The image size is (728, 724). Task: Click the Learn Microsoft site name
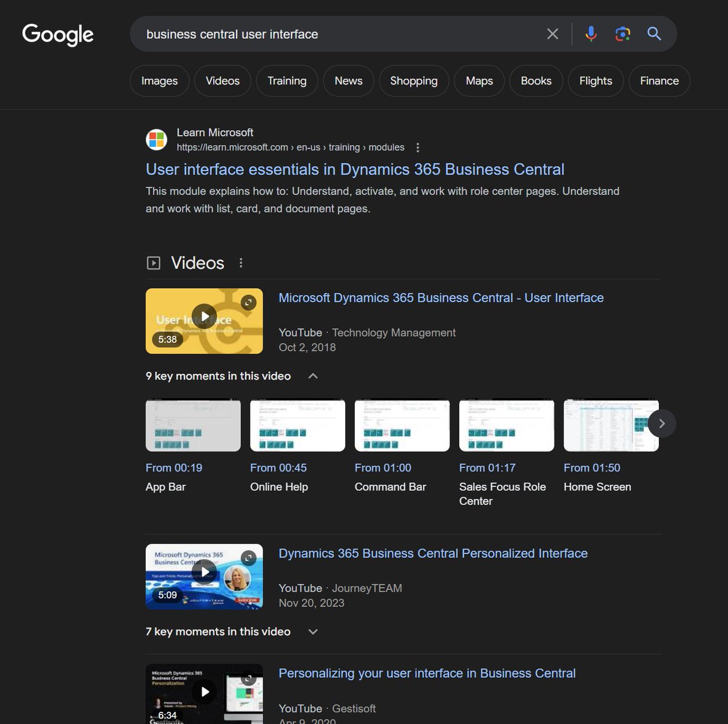coord(215,132)
